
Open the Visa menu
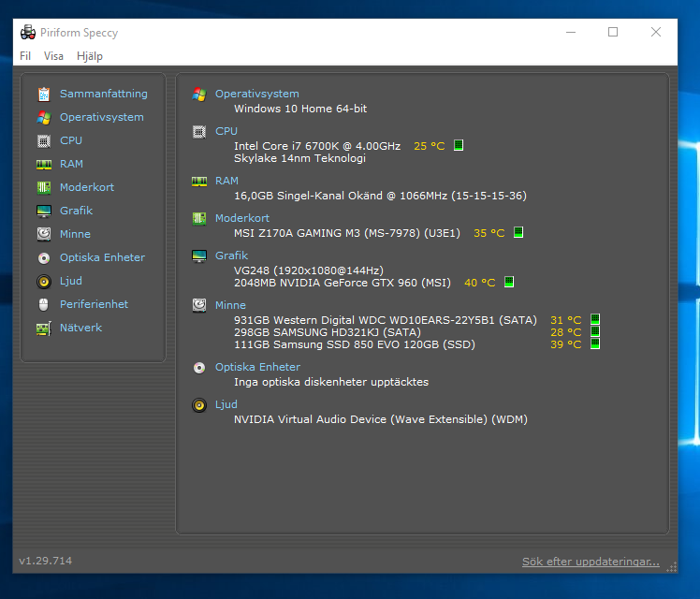(53, 56)
